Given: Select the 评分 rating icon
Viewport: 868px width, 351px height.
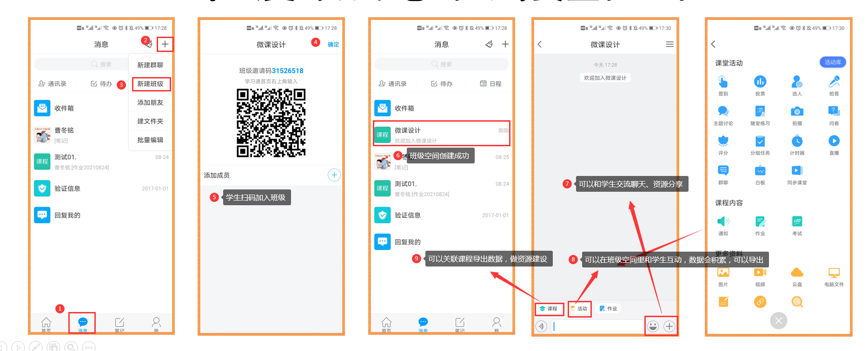Looking at the screenshot, I should coord(723,141).
